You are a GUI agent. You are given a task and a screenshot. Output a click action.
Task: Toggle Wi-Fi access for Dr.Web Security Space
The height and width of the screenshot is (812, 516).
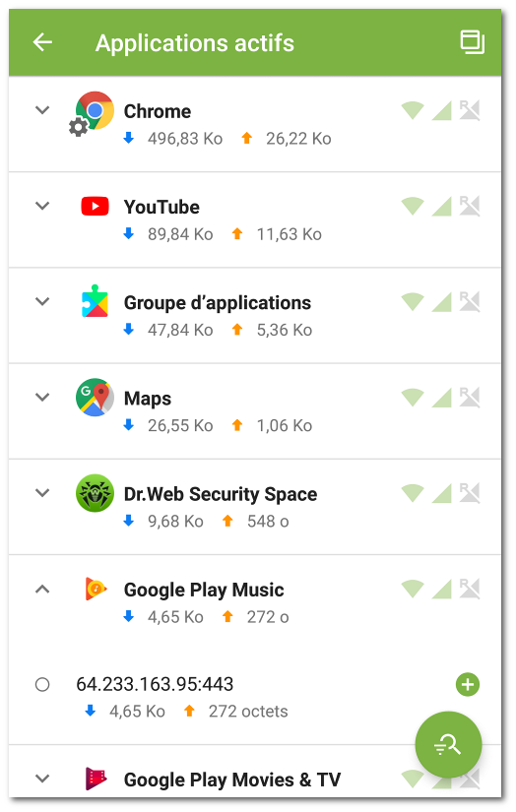coord(413,493)
